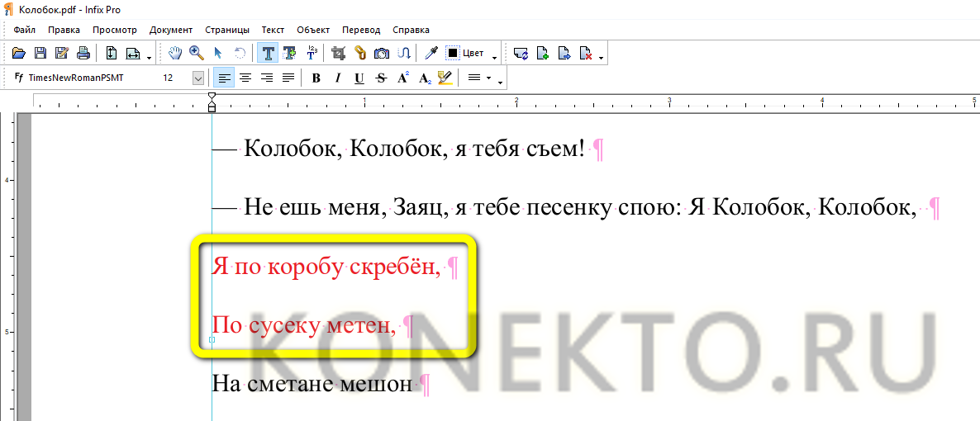The height and width of the screenshot is (421, 980).
Task: Click the Open file folder icon
Action: point(20,53)
